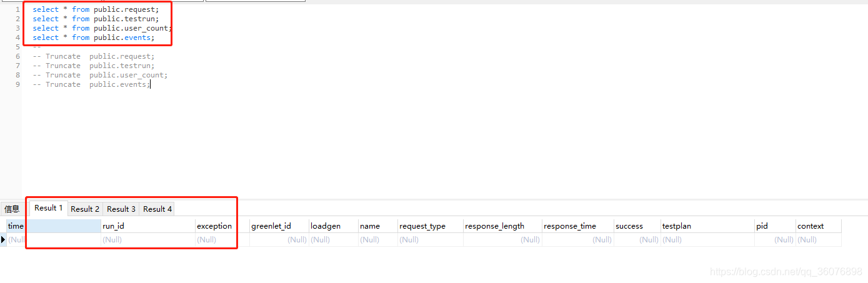
Task: Place cursor in 'select * from public.events;' line
Action: tap(94, 37)
